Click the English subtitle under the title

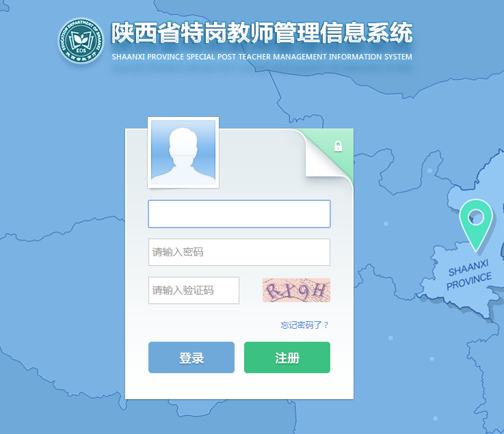point(262,57)
